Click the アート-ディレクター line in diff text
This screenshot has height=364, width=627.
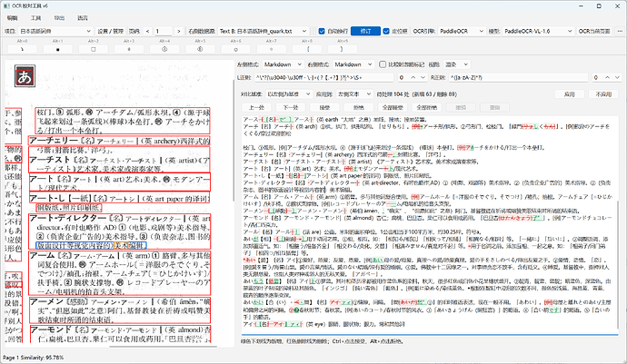[427, 186]
